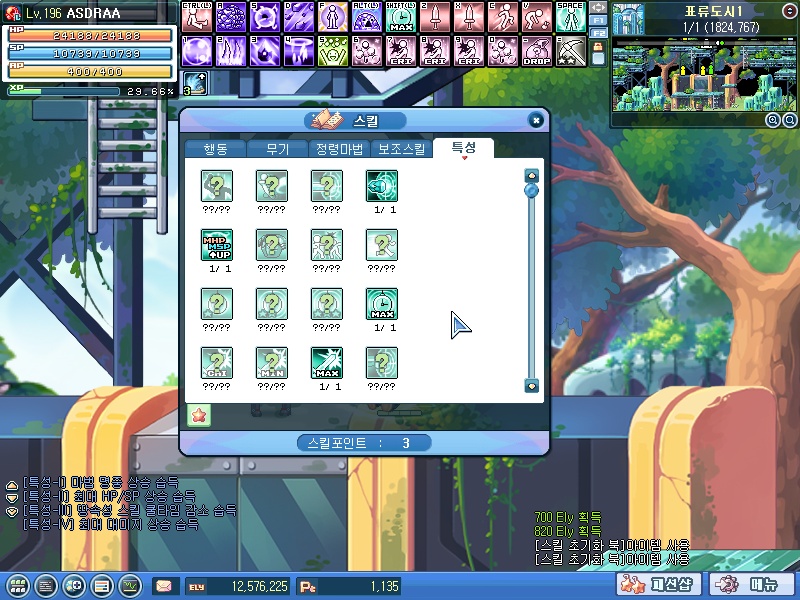Viewport: 800px width, 600px height.
Task: Activate the C-key dash skill
Action: 503,17
